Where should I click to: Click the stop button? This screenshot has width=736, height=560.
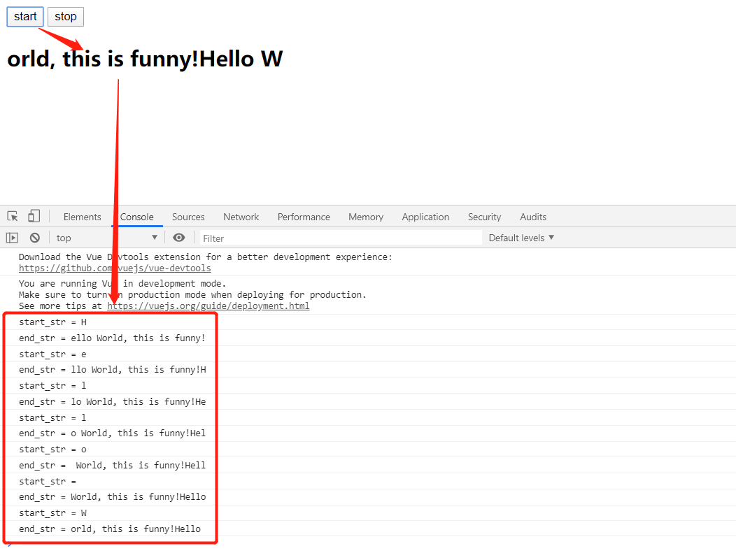(65, 17)
